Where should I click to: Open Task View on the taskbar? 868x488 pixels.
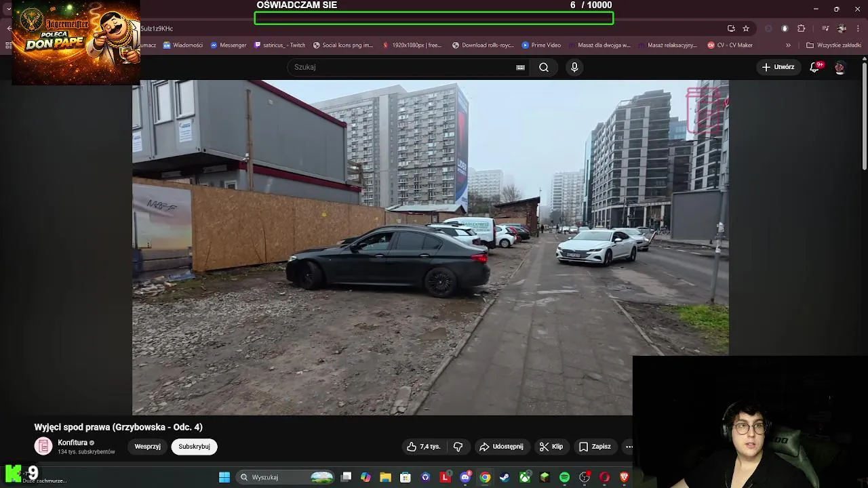[346, 477]
